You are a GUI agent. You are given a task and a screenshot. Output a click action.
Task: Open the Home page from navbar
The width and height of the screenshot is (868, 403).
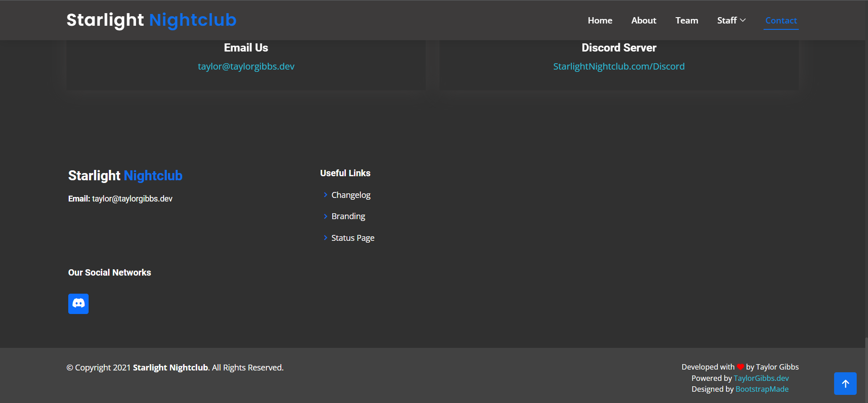[600, 20]
